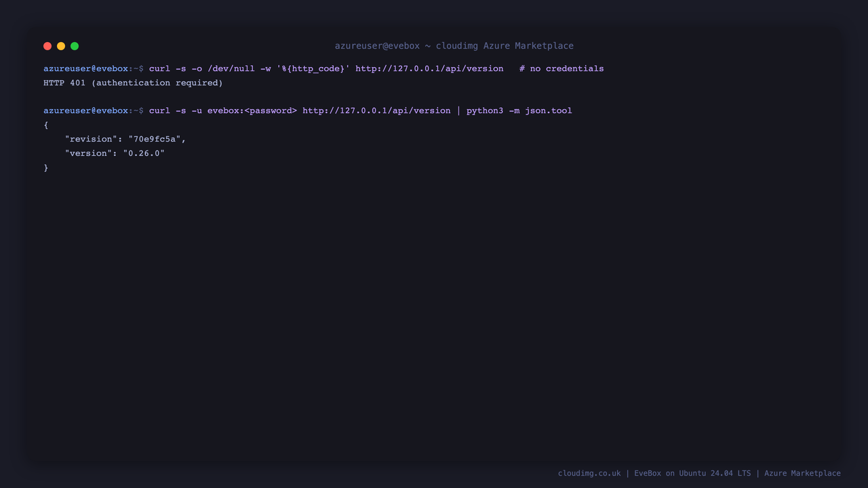Click the yellow minimize window button
Image resolution: width=868 pixels, height=488 pixels.
click(61, 46)
